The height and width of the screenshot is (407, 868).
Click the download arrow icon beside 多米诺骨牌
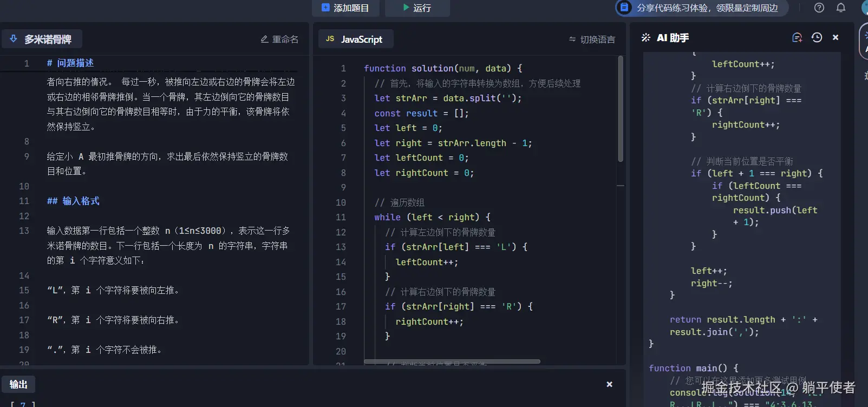[14, 38]
